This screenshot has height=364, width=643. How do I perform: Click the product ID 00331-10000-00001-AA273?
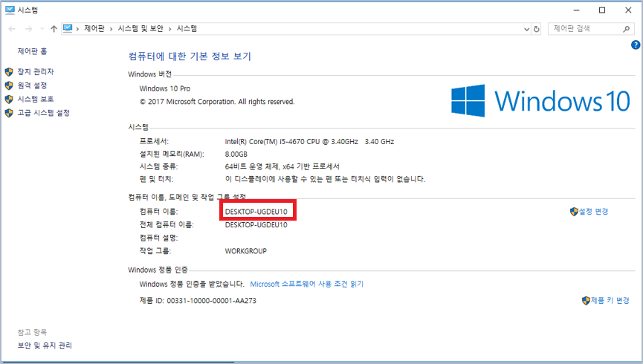click(x=212, y=300)
